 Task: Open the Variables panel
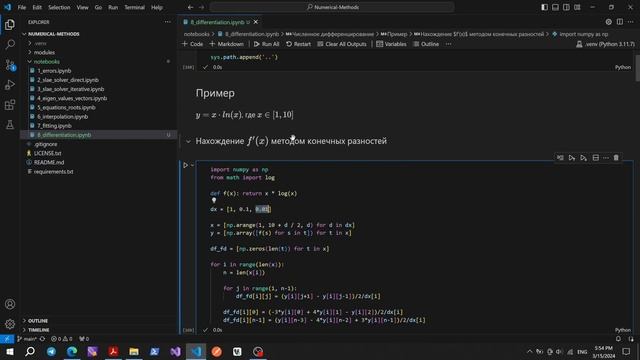click(x=391, y=44)
